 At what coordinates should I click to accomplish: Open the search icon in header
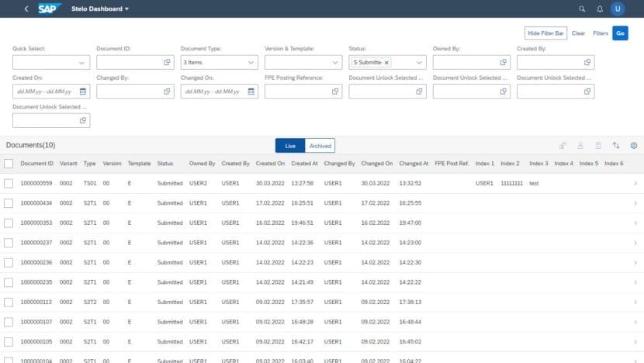point(582,9)
